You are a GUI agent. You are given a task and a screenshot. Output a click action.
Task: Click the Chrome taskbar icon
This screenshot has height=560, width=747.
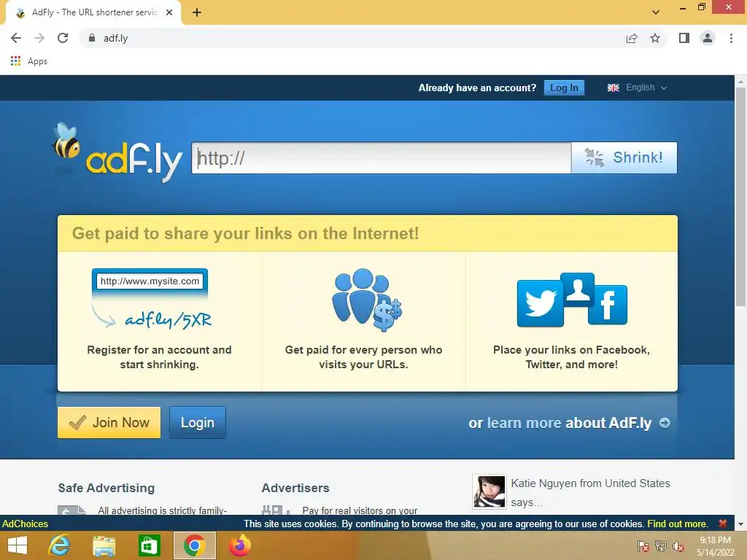pos(194,545)
